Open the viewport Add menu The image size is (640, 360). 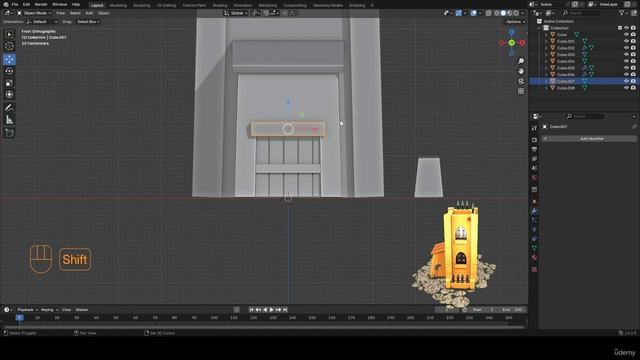[x=89, y=13]
